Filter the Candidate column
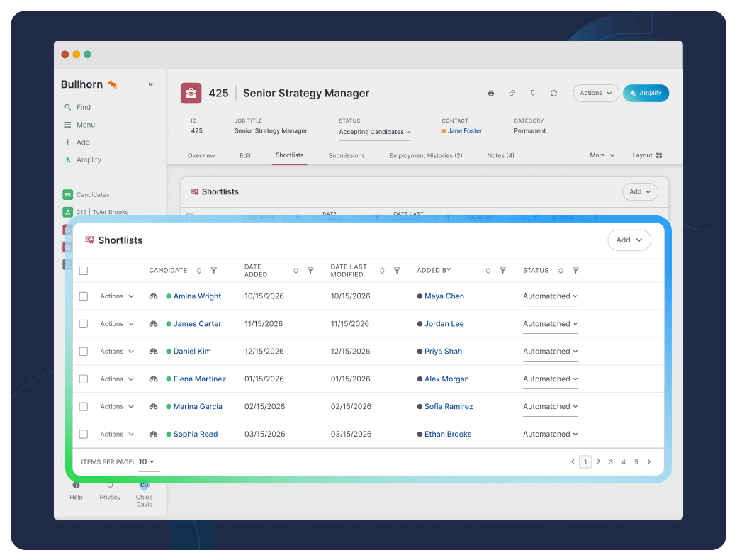The height and width of the screenshot is (560, 737). pyautogui.click(x=214, y=271)
